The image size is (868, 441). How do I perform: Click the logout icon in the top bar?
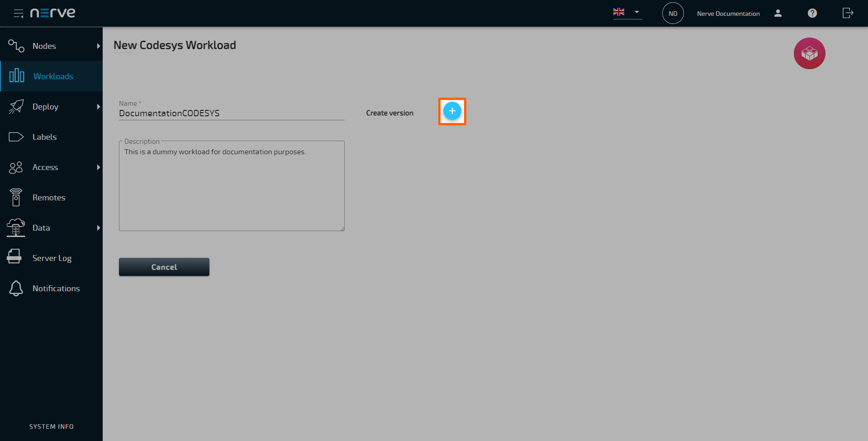point(847,13)
